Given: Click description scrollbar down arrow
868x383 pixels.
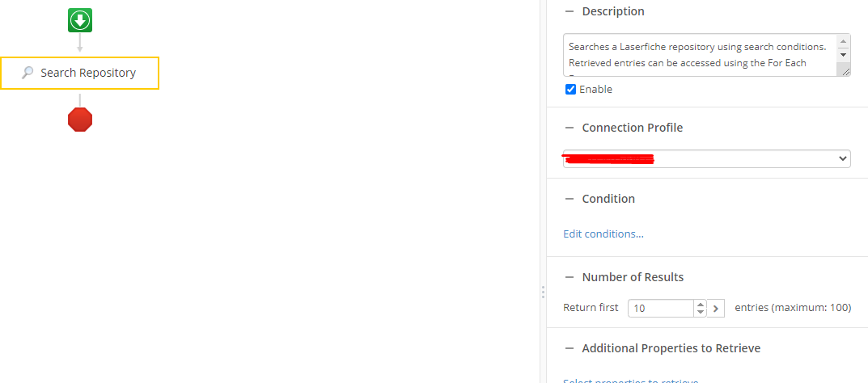Looking at the screenshot, I should [844, 55].
